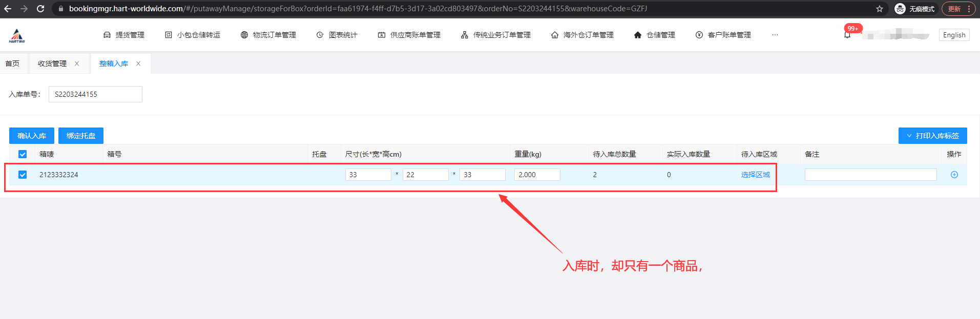Image resolution: width=980 pixels, height=319 pixels.
Task: Switch language to English
Action: click(x=954, y=35)
